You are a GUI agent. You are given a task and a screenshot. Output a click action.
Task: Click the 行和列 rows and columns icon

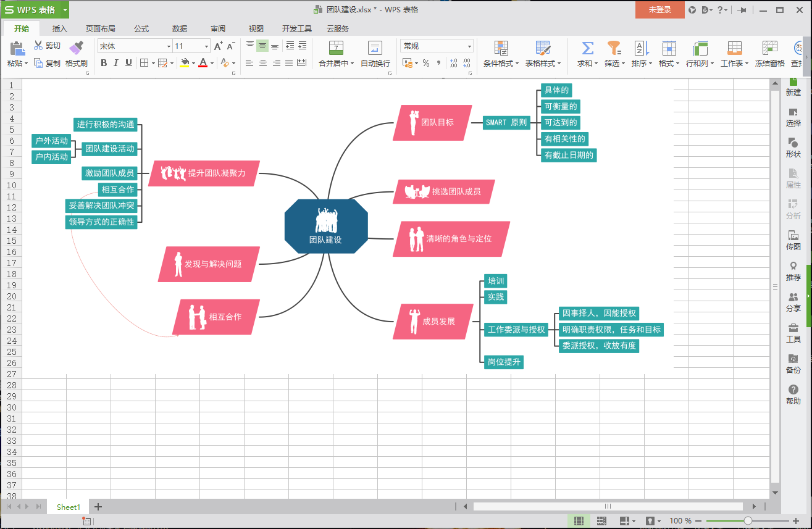[700, 48]
